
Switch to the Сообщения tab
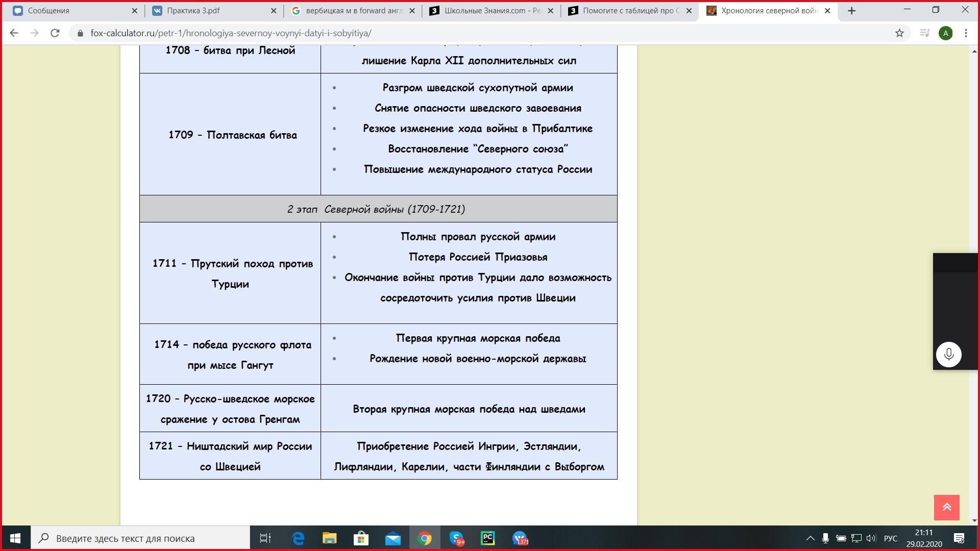(x=71, y=11)
